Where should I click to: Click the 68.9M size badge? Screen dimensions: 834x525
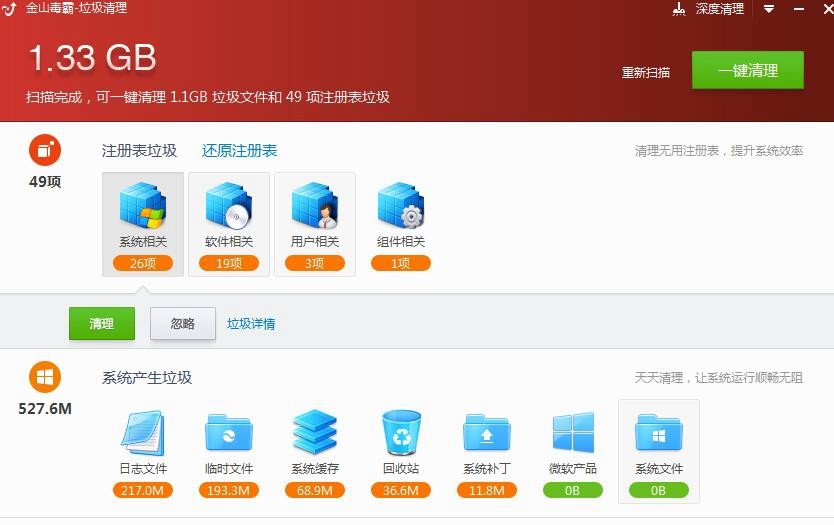tap(315, 490)
